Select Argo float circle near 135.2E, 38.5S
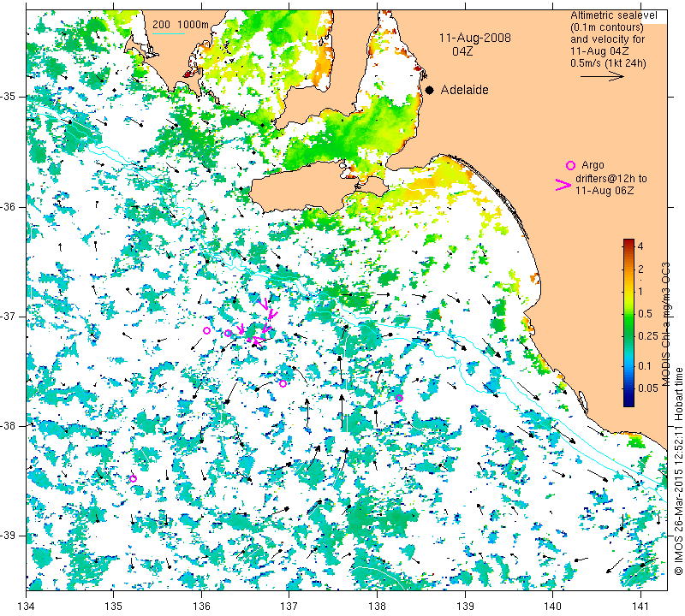Viewport: 685px width, 616px height. [x=134, y=478]
